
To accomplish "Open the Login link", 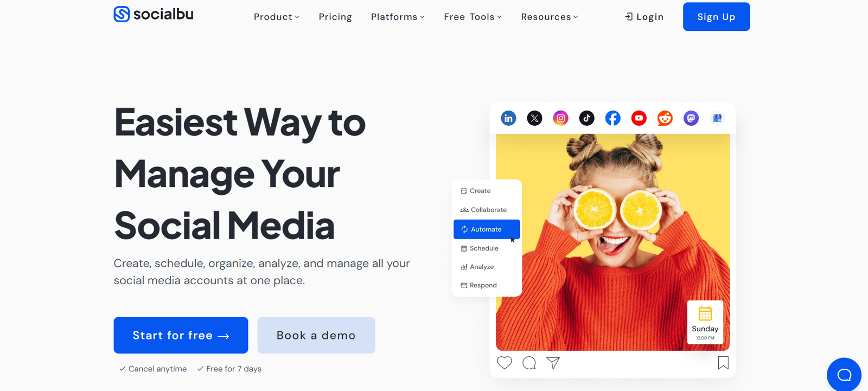I will click(x=644, y=17).
